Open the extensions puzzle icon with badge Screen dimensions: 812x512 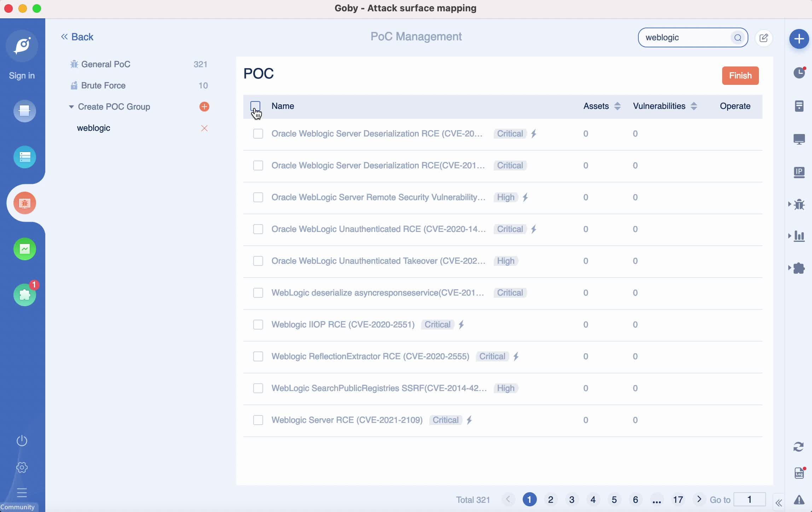point(24,295)
